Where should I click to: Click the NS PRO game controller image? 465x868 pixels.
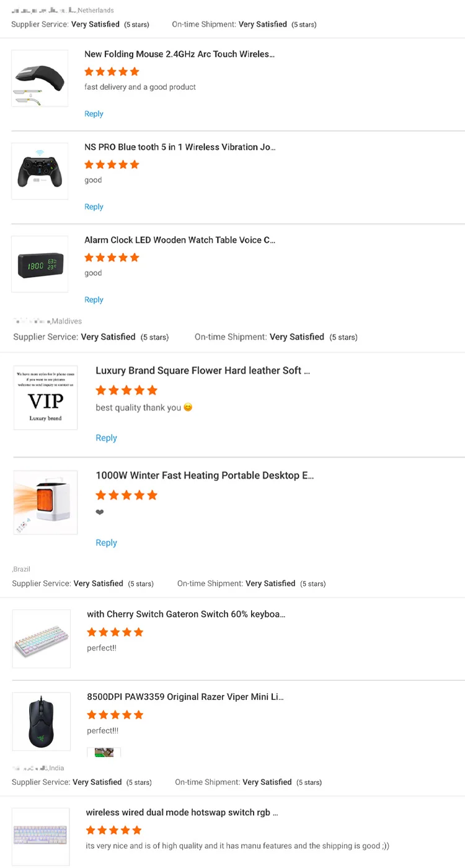[x=40, y=171]
